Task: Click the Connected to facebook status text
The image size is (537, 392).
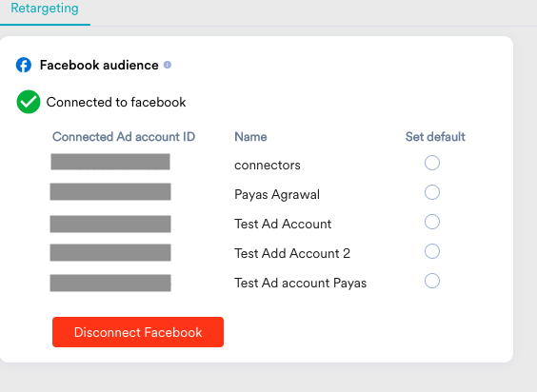Action: pyautogui.click(x=116, y=102)
